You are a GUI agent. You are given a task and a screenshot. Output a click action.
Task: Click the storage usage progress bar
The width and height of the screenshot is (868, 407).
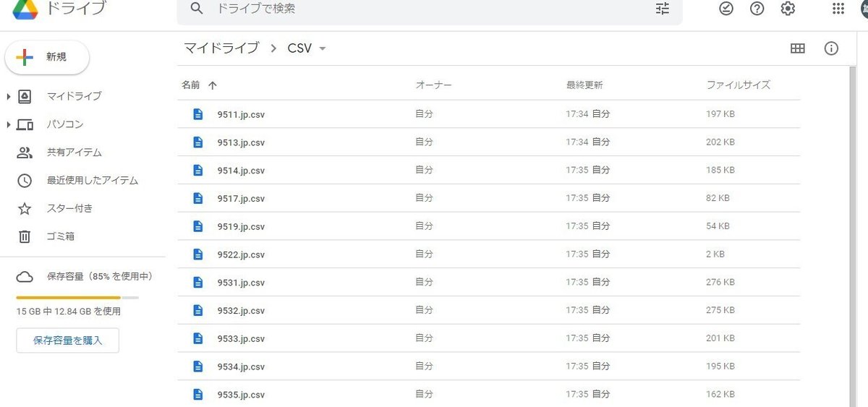[77, 298]
